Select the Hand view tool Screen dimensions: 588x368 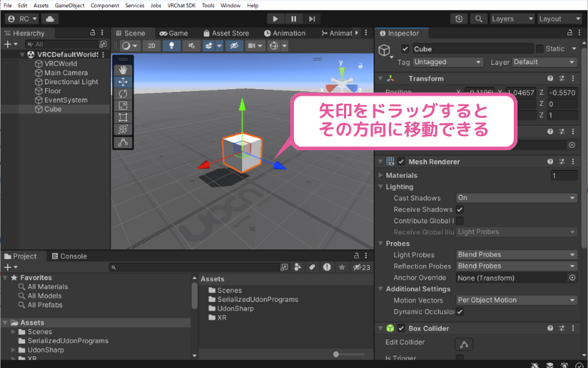click(123, 70)
